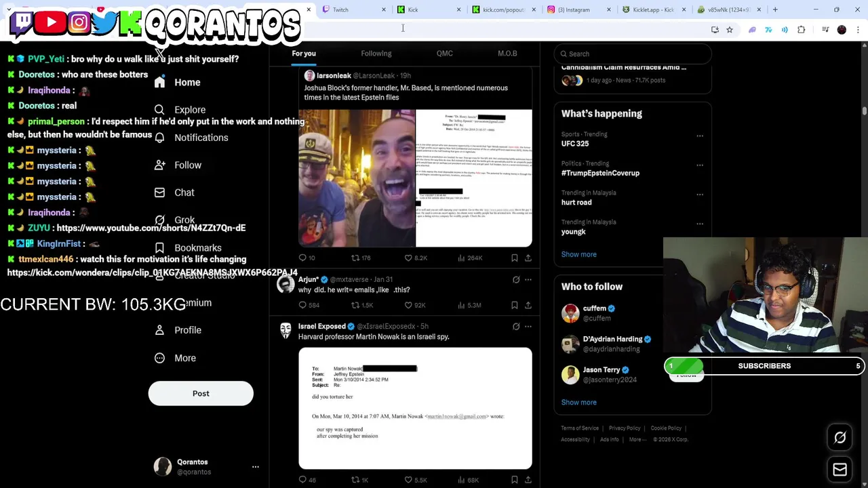Bookmark the page using browser star icon

coord(730,30)
